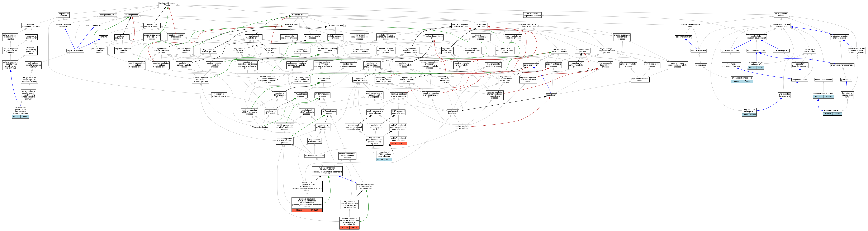The width and height of the screenshot is (868, 231).
Task: Select 'regulation of mRNA stability' node
Action: tap(314, 141)
